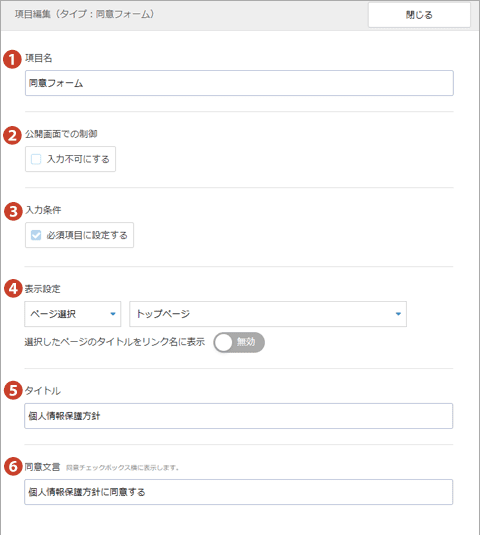Click the 閉じる button
The height and width of the screenshot is (535, 480).
coord(419,15)
